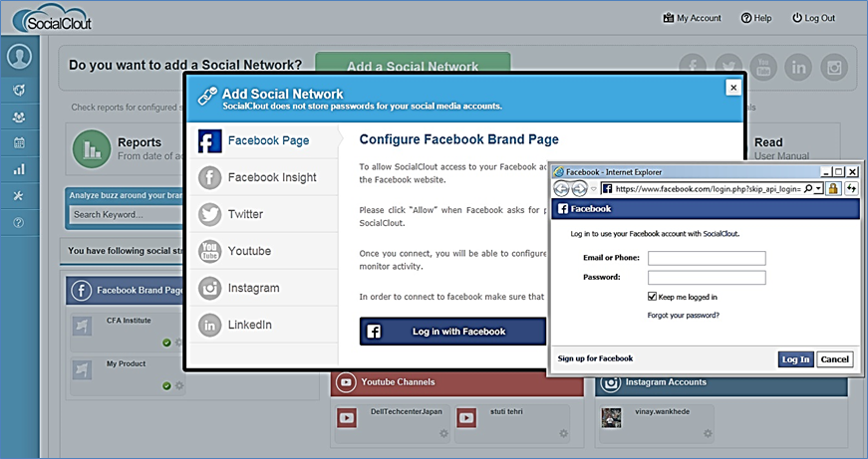Click the forward arrow in Internet Explorer

tap(579, 189)
